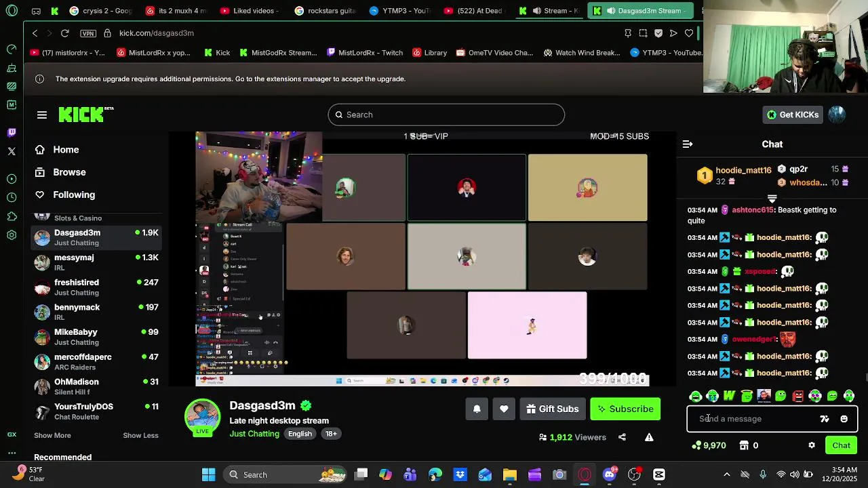This screenshot has width=868, height=488.
Task: Open Discord from taskbar
Action: point(610,474)
